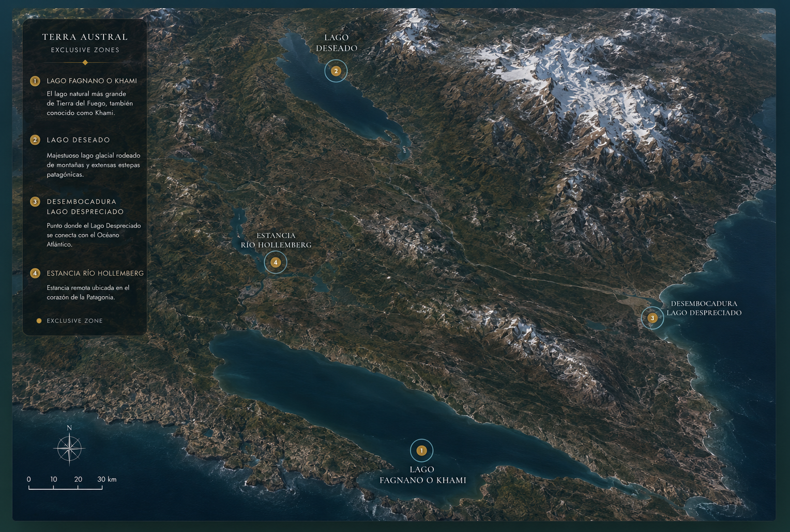Image resolution: width=790 pixels, height=532 pixels.
Task: Click the Estancia Río Hollemberg map label
Action: 276,240
